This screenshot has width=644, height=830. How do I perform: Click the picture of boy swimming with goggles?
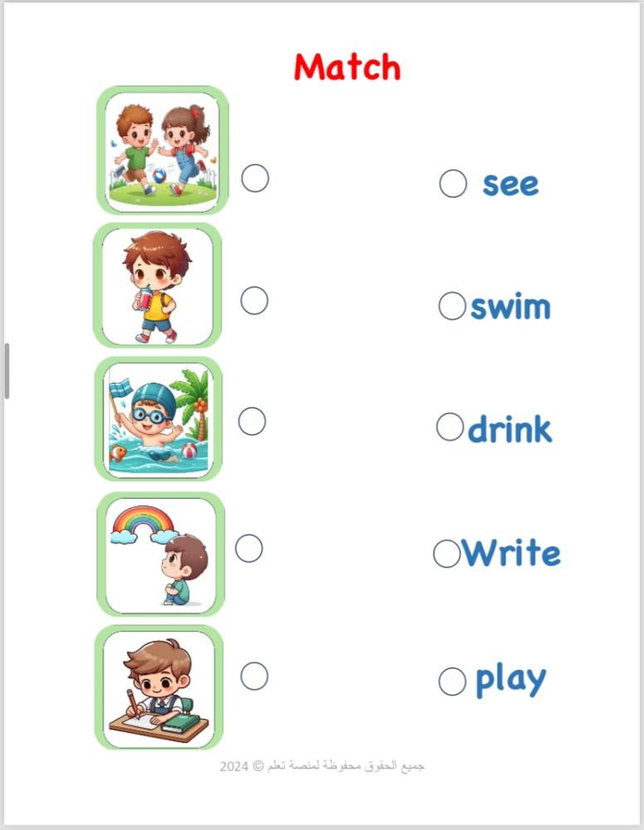[159, 419]
